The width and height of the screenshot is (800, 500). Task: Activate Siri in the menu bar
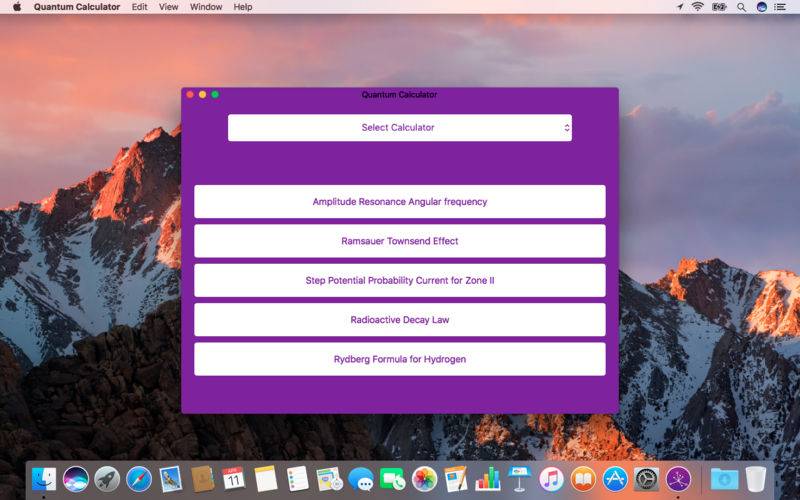(x=762, y=7)
